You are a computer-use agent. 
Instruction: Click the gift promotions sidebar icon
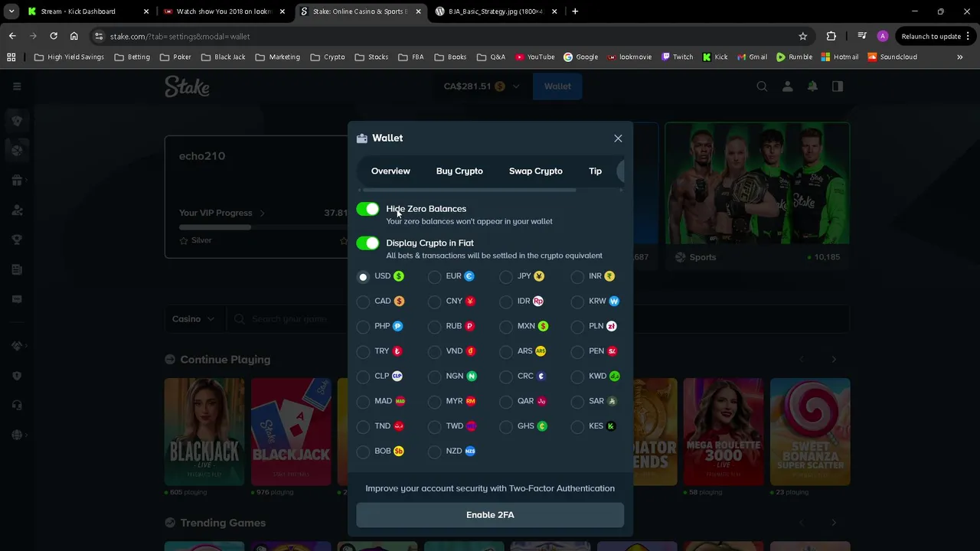point(17,181)
